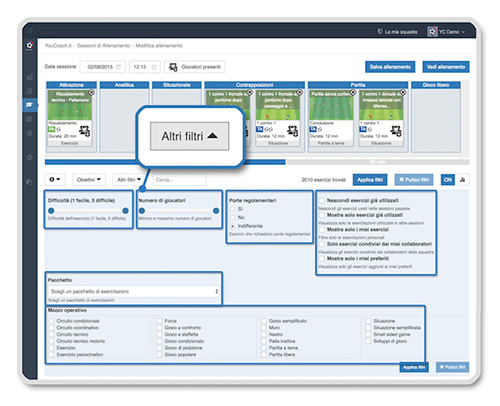Check Nascondi esercizi già utilizzati
The width and height of the screenshot is (500, 406).
coord(322,200)
